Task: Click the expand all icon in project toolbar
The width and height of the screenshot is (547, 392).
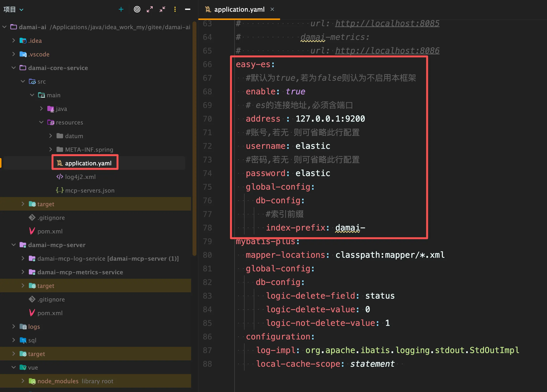Action: click(x=150, y=9)
